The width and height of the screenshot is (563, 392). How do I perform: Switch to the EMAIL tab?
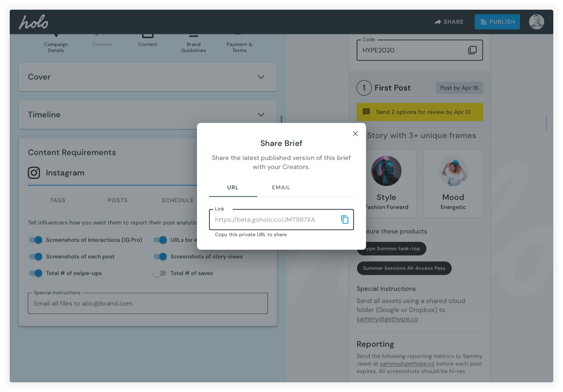[x=281, y=188]
